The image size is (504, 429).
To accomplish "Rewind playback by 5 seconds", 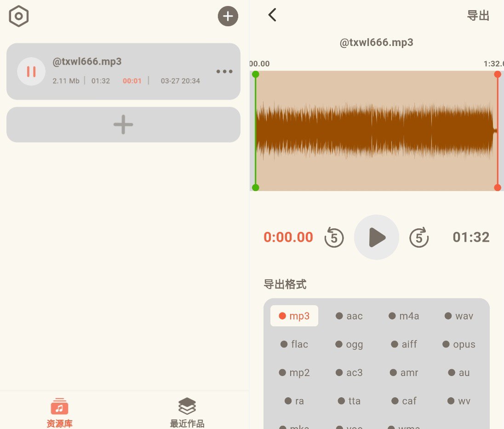I will 334,238.
